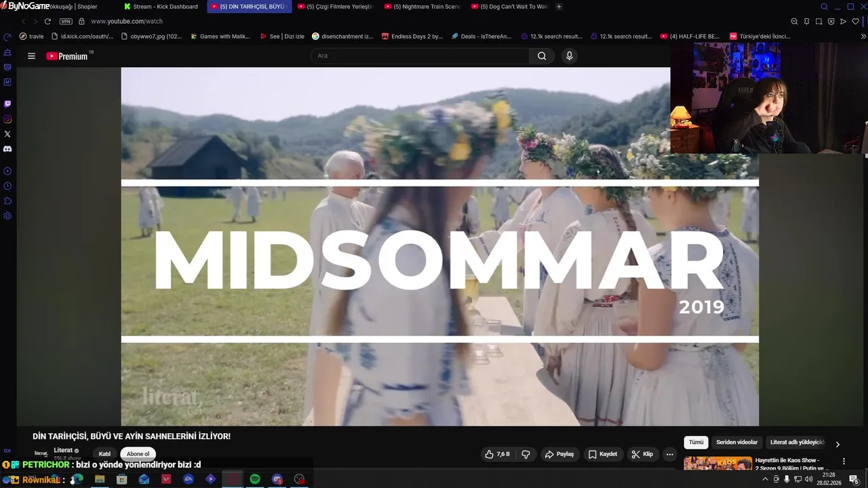This screenshot has height=488, width=868.
Task: Open the X (Twitter) sidebar icon
Action: coord(7,134)
